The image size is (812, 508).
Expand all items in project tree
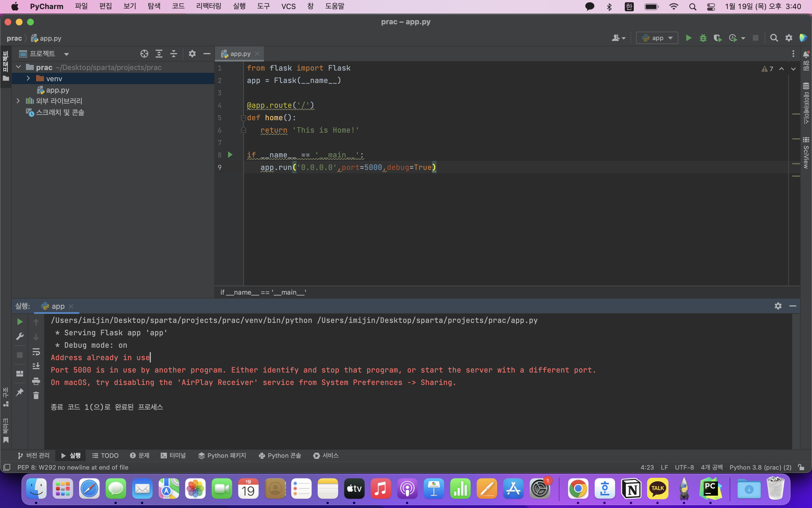(x=159, y=54)
